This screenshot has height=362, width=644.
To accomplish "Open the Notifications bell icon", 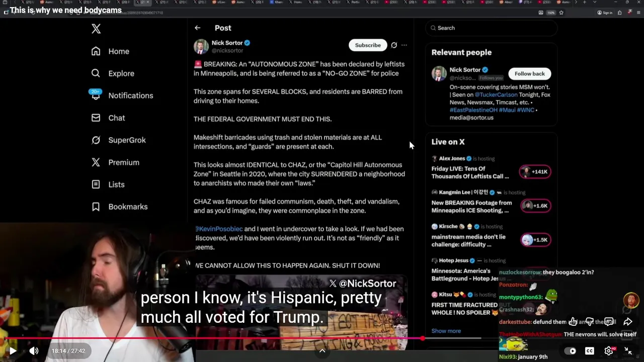I will (x=96, y=95).
